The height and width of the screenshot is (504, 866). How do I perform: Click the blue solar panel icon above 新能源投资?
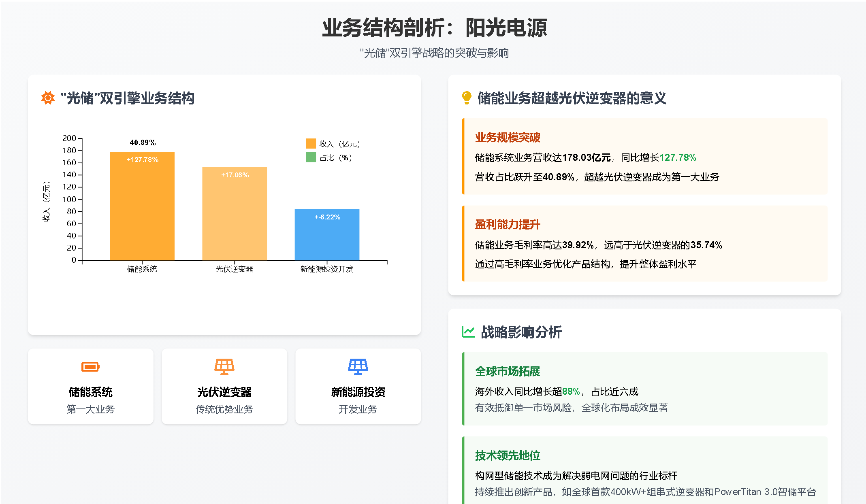pyautogui.click(x=358, y=367)
